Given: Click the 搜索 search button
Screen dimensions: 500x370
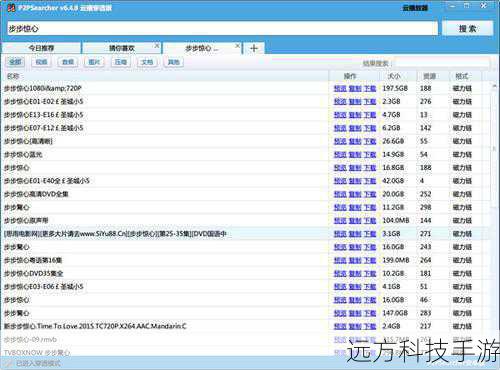Looking at the screenshot, I should [467, 29].
